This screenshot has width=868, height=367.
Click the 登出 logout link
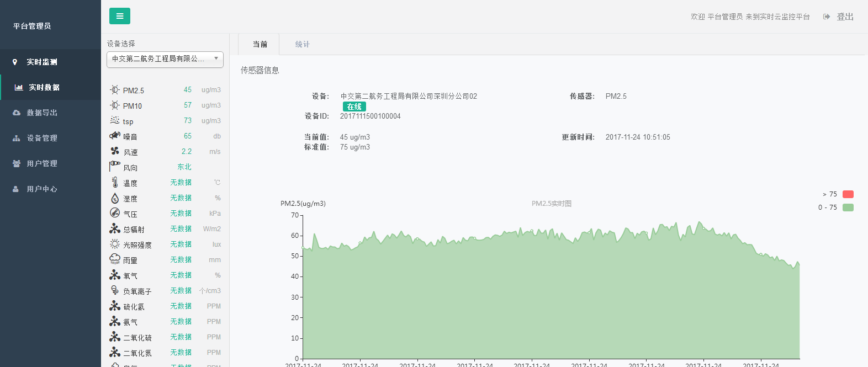(845, 17)
